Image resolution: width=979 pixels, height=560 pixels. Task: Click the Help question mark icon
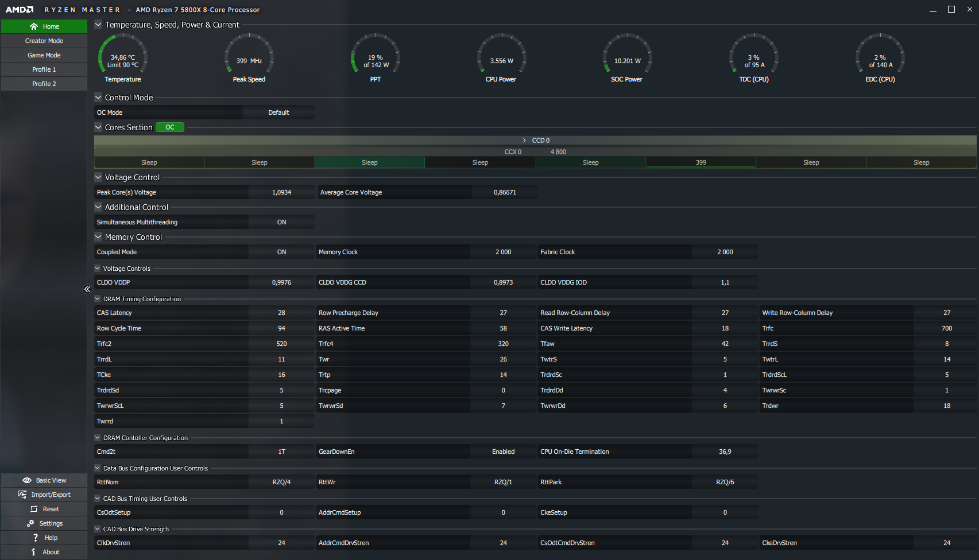pyautogui.click(x=36, y=538)
